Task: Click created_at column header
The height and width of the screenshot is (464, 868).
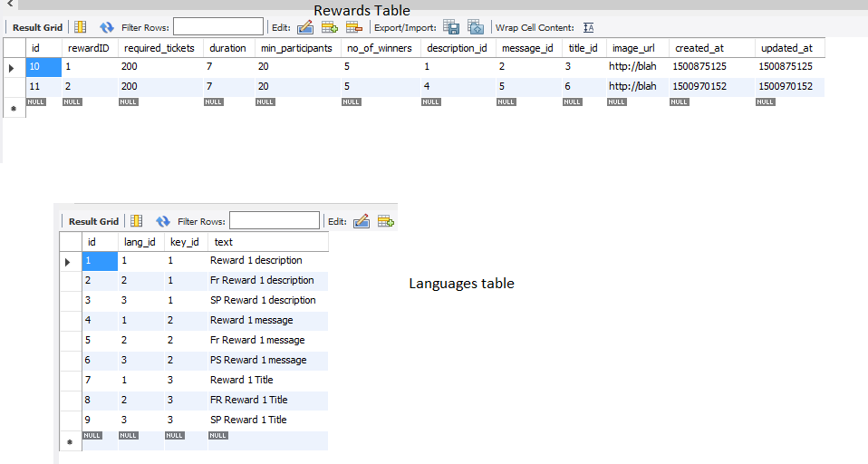Action: (x=712, y=48)
